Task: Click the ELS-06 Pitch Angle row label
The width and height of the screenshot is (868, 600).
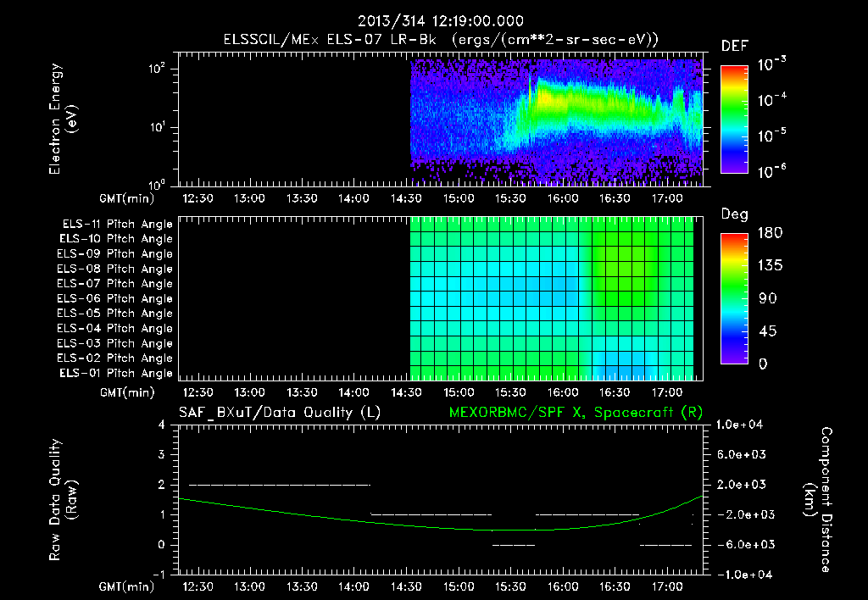Action: click(114, 298)
